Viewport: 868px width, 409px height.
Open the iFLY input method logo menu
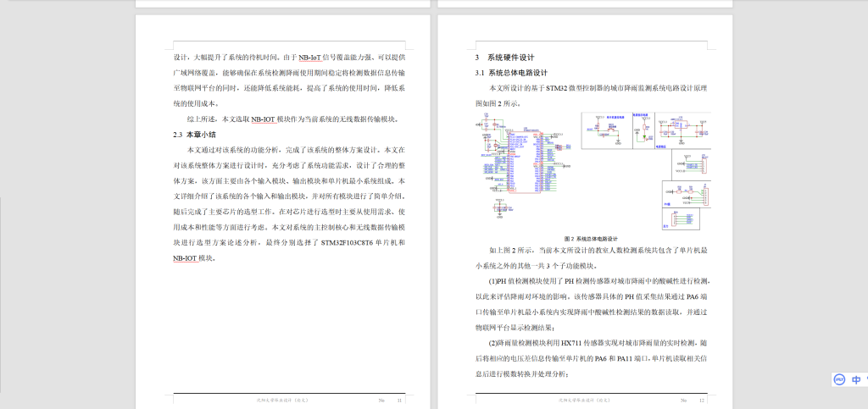click(x=839, y=379)
